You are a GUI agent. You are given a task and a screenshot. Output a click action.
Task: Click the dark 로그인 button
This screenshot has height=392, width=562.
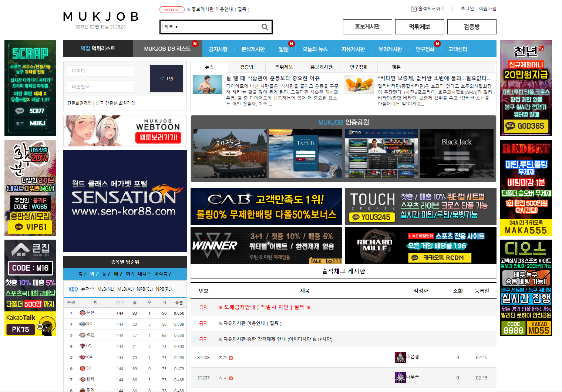click(x=166, y=79)
